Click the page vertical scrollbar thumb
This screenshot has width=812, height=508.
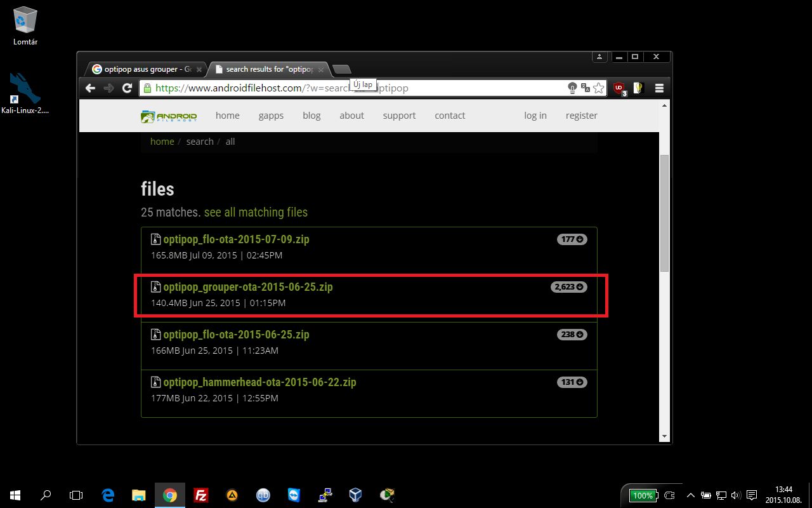coord(665,213)
